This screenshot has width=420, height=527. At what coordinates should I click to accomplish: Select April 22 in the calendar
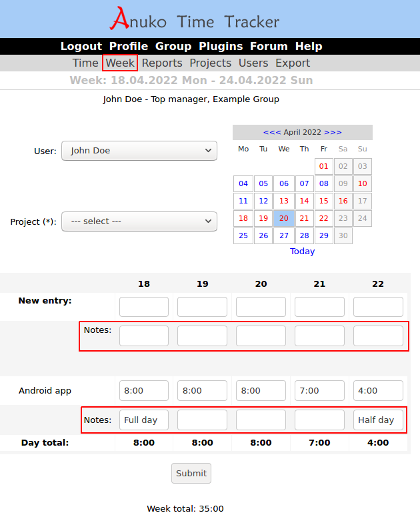point(323,218)
